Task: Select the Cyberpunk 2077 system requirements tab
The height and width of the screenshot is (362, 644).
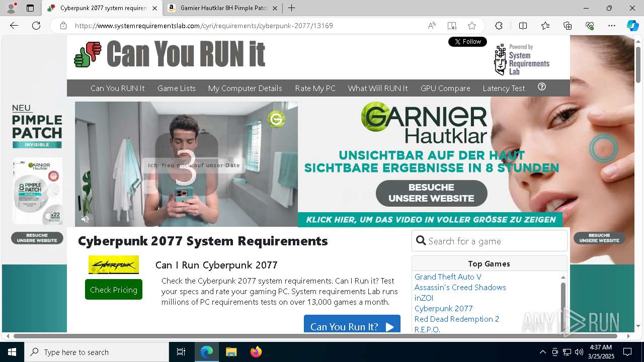Action: click(x=102, y=8)
